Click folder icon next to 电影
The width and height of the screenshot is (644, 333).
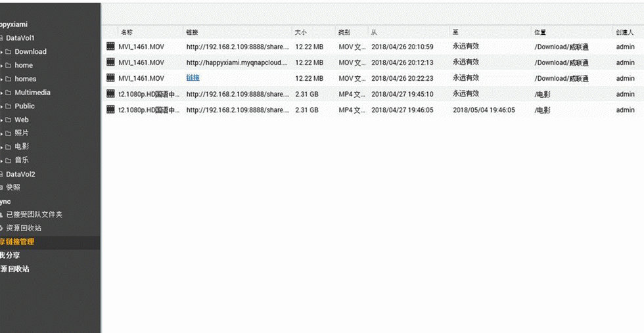(8, 147)
